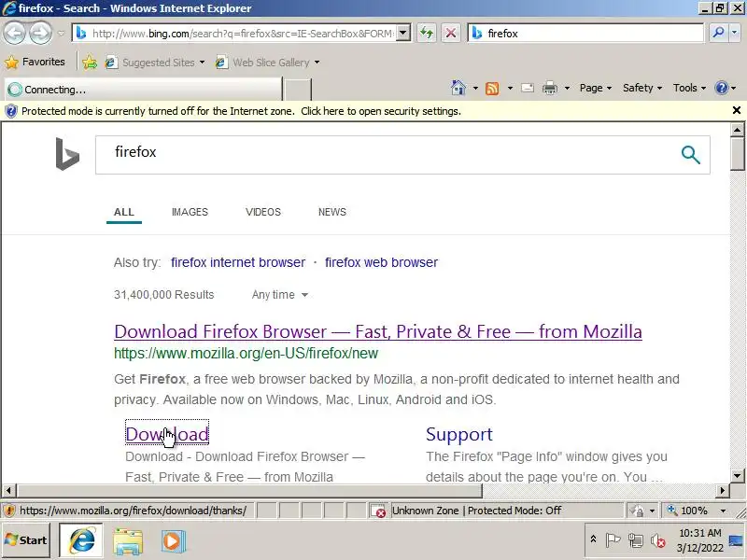Click the Bing page search field
This screenshot has width=747, height=560.
coord(386,155)
